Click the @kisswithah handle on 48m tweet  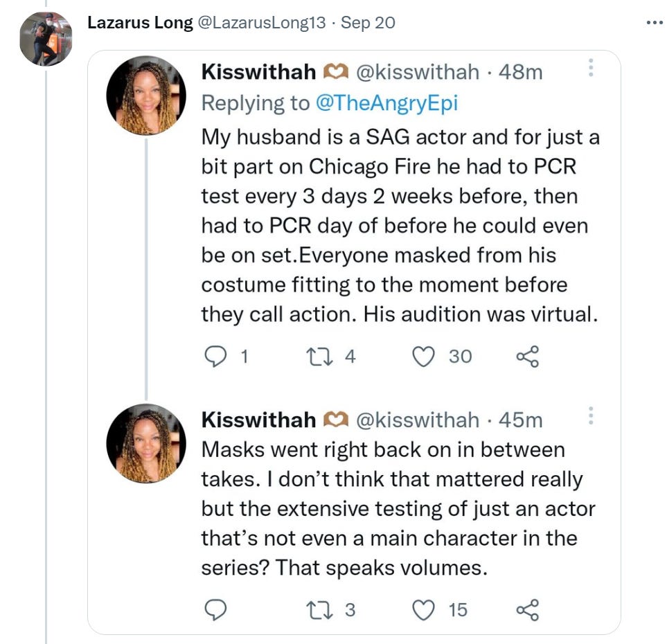[417, 71]
